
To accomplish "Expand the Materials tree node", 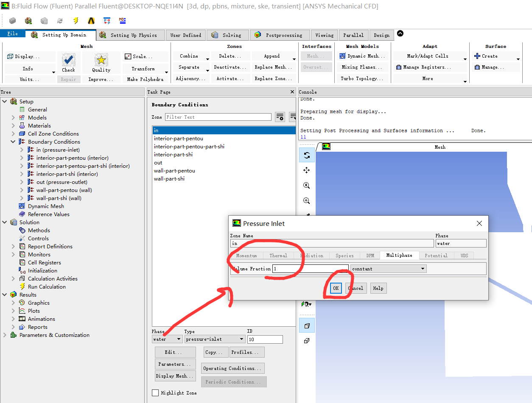I will point(13,125).
